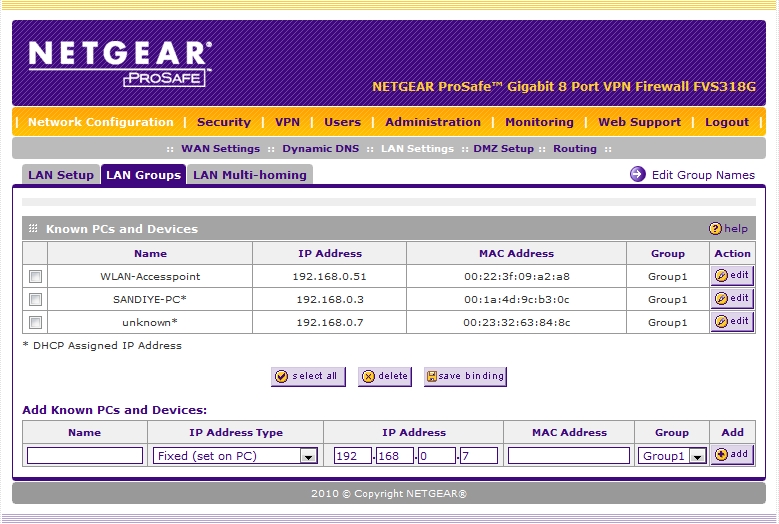Open the Network Configuration menu
The image size is (779, 524).
[x=101, y=122]
